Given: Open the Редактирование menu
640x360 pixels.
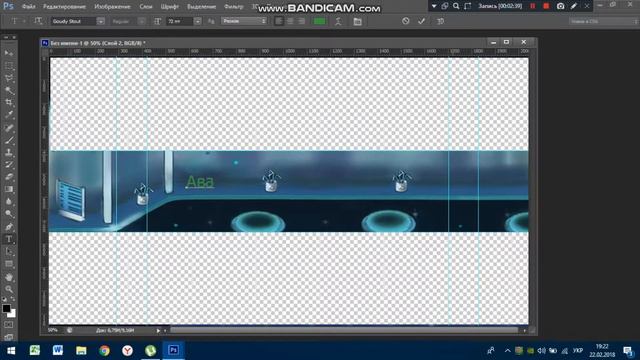Looking at the screenshot, I should [64, 7].
